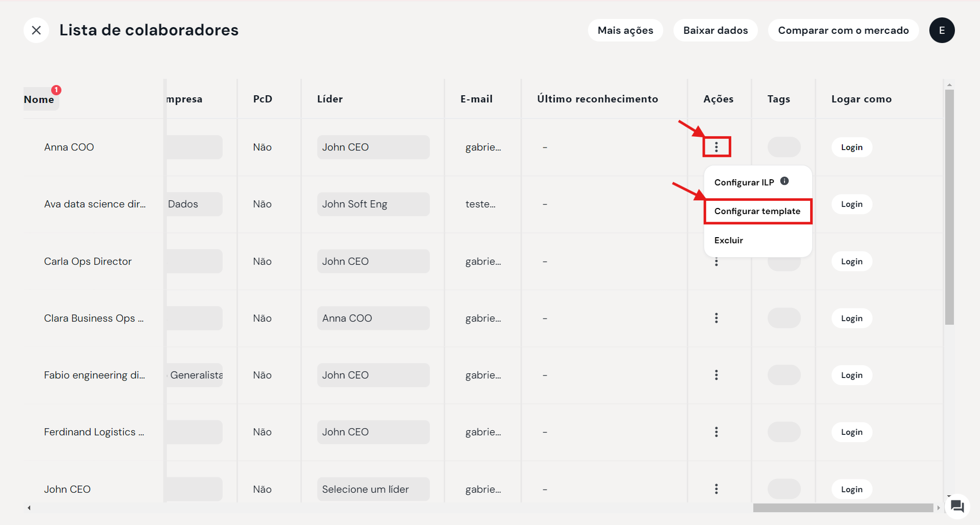The width and height of the screenshot is (980, 525).
Task: Click the info icon beside Configurar ILP
Action: point(785,181)
